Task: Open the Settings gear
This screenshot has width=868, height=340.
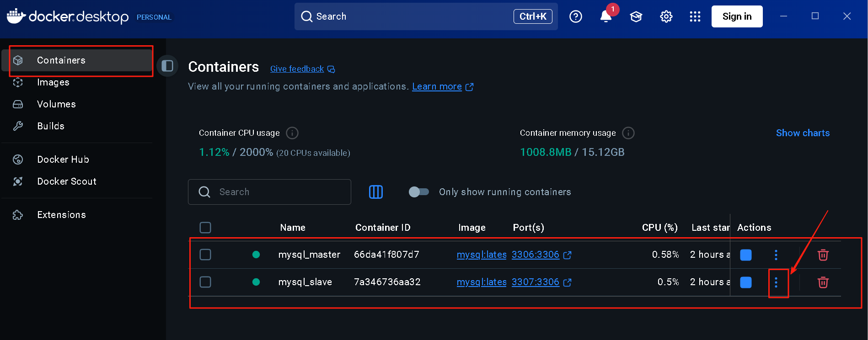Action: pos(666,17)
